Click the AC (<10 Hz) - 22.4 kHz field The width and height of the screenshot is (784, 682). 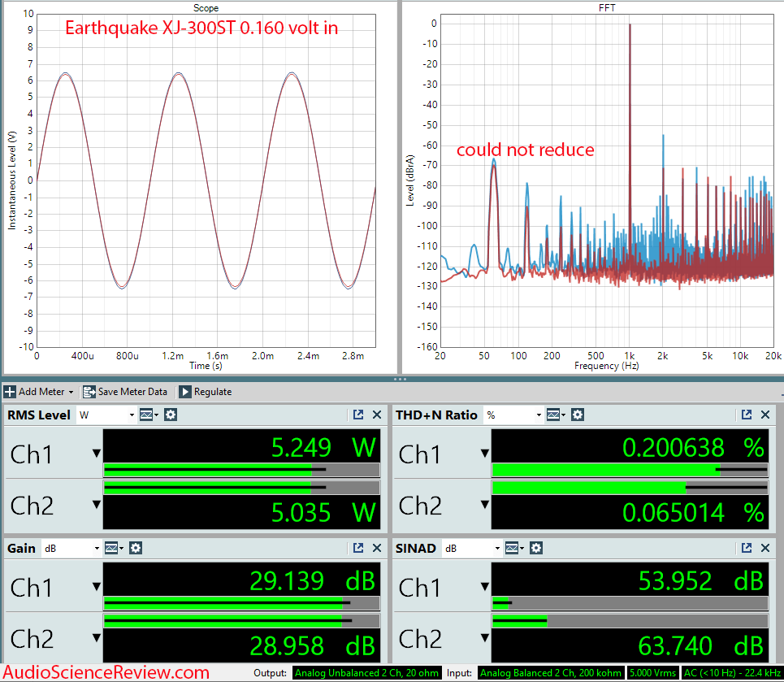coord(732,673)
